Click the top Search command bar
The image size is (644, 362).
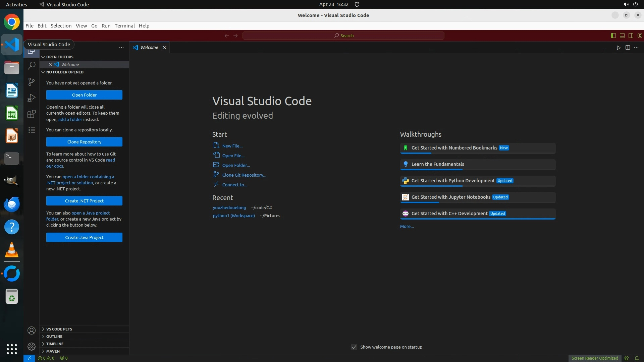pyautogui.click(x=343, y=36)
